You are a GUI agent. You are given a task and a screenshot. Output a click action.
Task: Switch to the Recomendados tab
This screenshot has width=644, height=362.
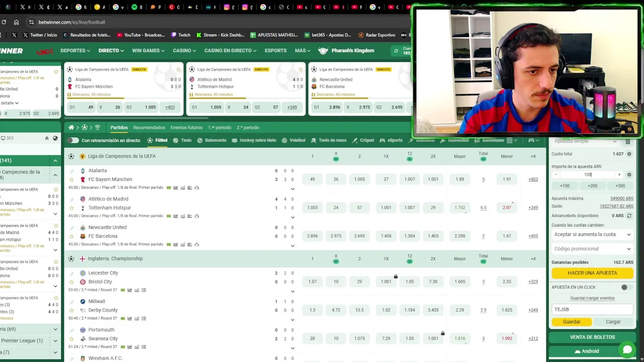click(x=149, y=128)
